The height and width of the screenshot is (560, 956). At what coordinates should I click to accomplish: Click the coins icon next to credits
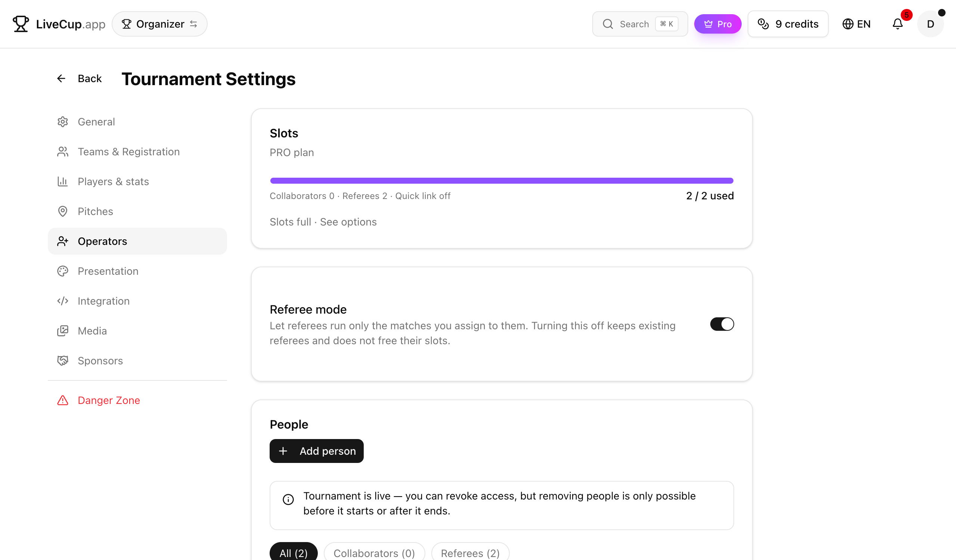point(763,24)
